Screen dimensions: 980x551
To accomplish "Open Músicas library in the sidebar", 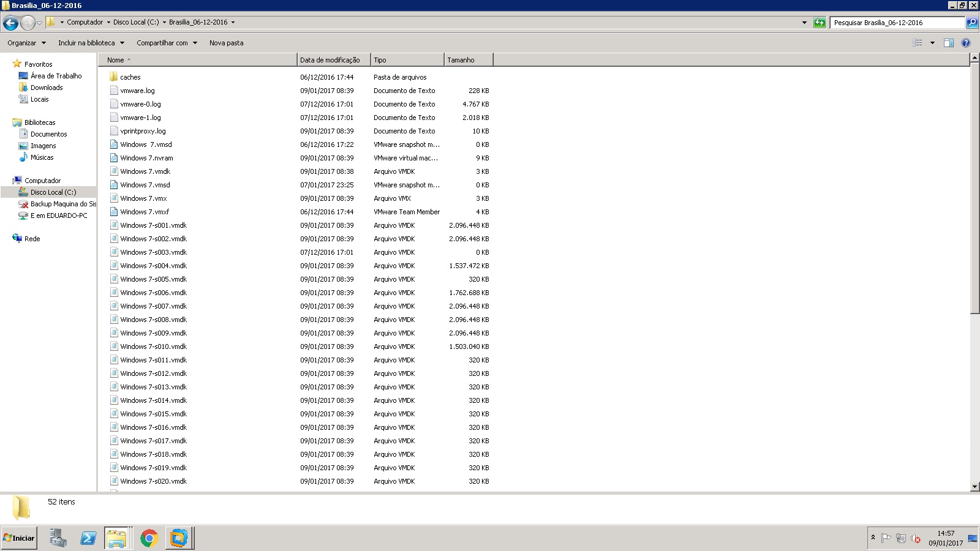I will point(42,157).
